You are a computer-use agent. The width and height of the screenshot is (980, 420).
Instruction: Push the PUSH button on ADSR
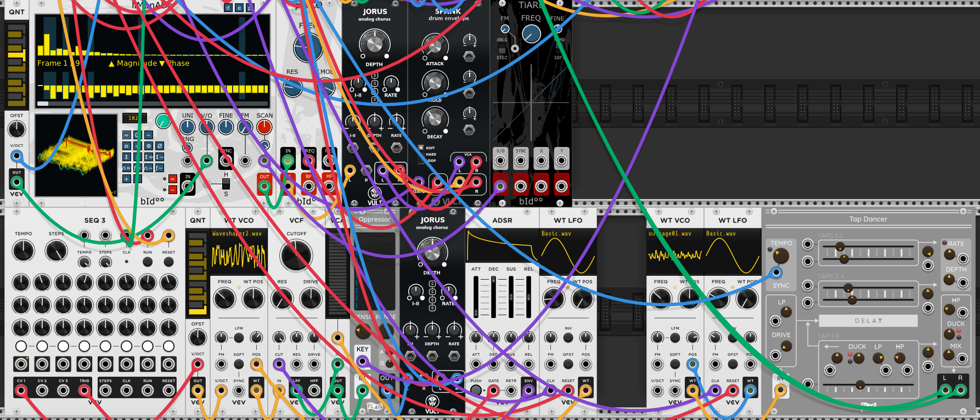coord(476,390)
